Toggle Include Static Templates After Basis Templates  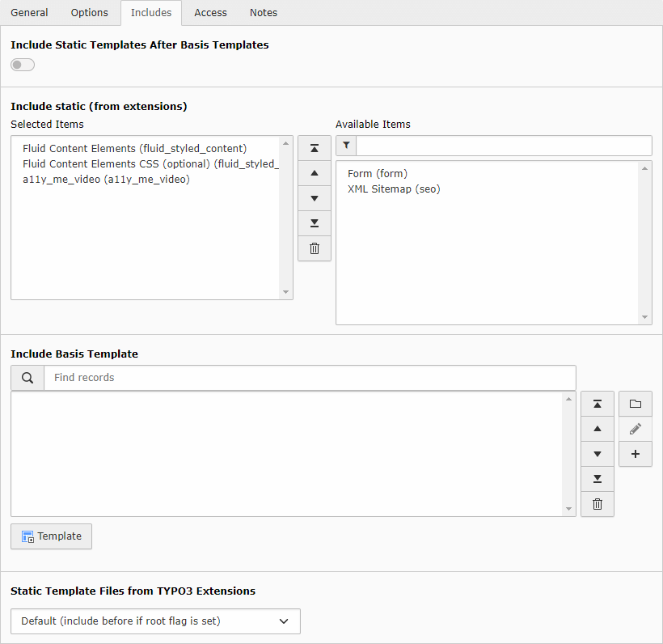pyautogui.click(x=23, y=65)
